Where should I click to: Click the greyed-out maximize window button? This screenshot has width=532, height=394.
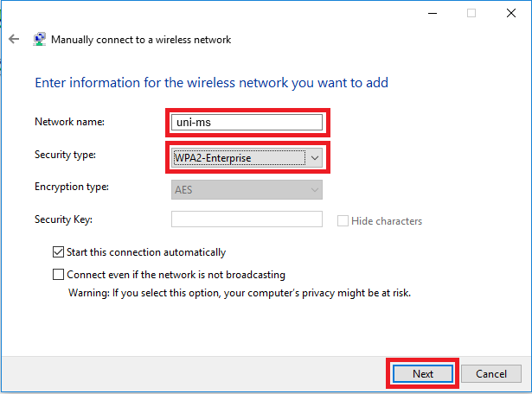pos(471,13)
